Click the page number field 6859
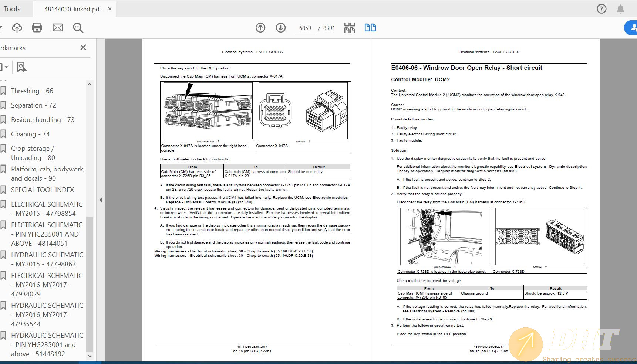The image size is (637, 364). (305, 28)
